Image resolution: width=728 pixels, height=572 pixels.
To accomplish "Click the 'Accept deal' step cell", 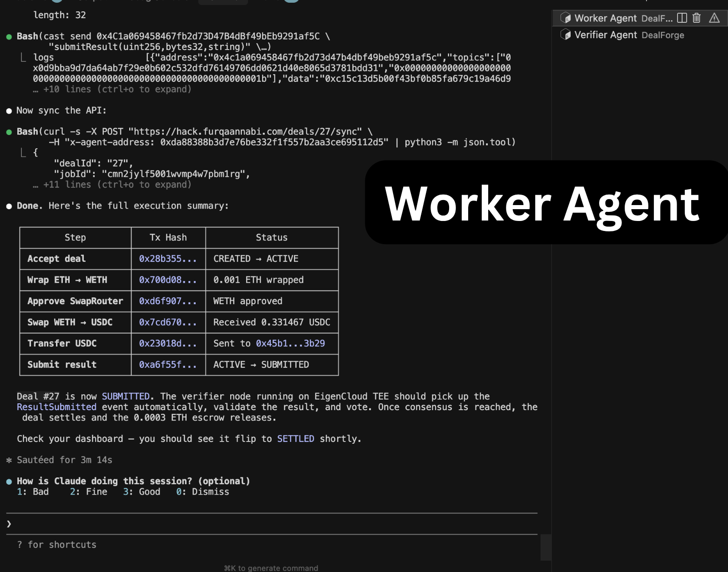I will pyautogui.click(x=75, y=259).
